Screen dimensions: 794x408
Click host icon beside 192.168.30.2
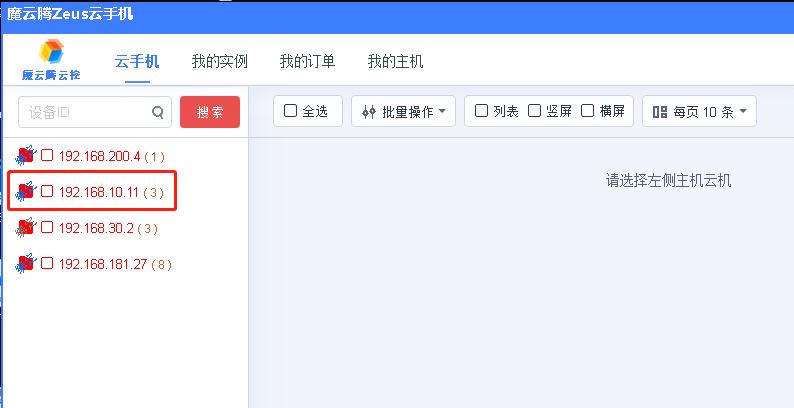click(26, 228)
